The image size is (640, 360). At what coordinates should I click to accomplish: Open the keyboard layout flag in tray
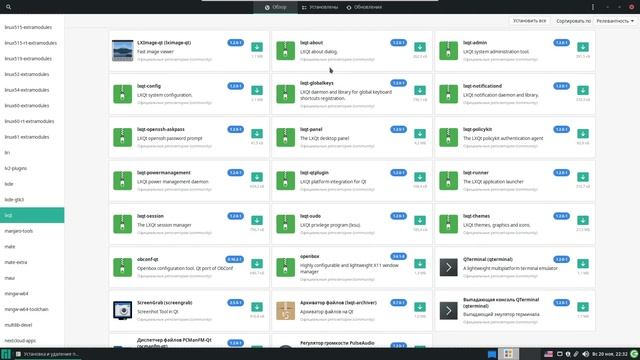(549, 354)
